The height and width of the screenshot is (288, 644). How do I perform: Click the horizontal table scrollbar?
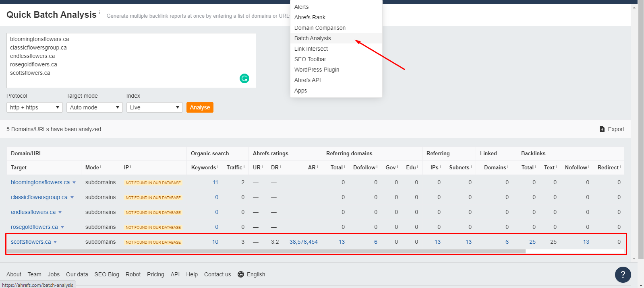coord(266,251)
